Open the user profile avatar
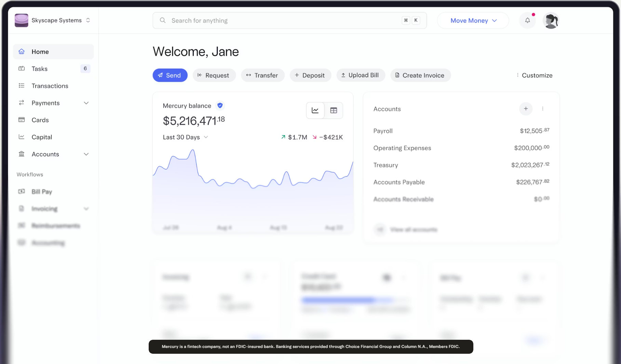Viewport: 621px width, 364px height. pyautogui.click(x=551, y=20)
